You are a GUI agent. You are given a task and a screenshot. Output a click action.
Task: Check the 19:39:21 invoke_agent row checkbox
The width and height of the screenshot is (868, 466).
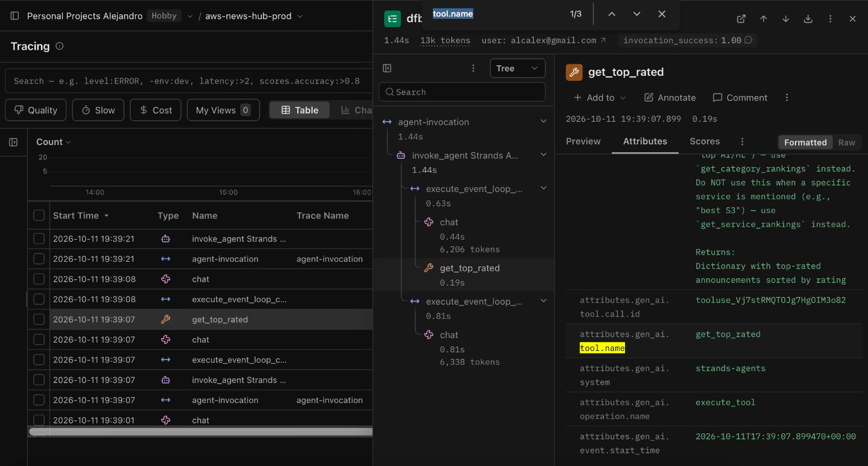tap(39, 239)
